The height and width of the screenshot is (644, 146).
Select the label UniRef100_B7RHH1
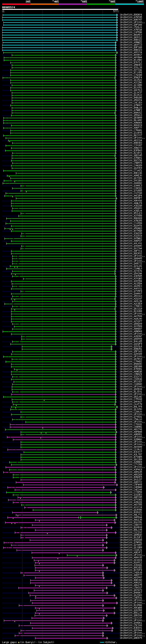(131, 369)
